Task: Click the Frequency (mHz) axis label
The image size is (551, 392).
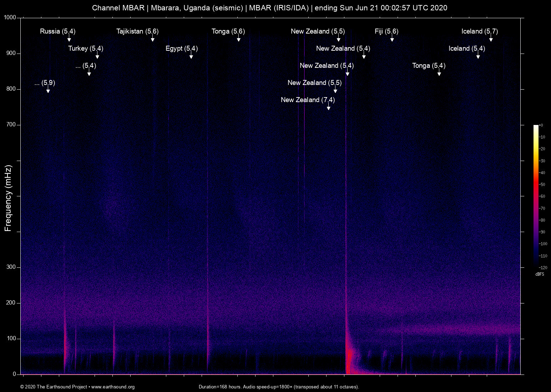Action: coord(8,198)
